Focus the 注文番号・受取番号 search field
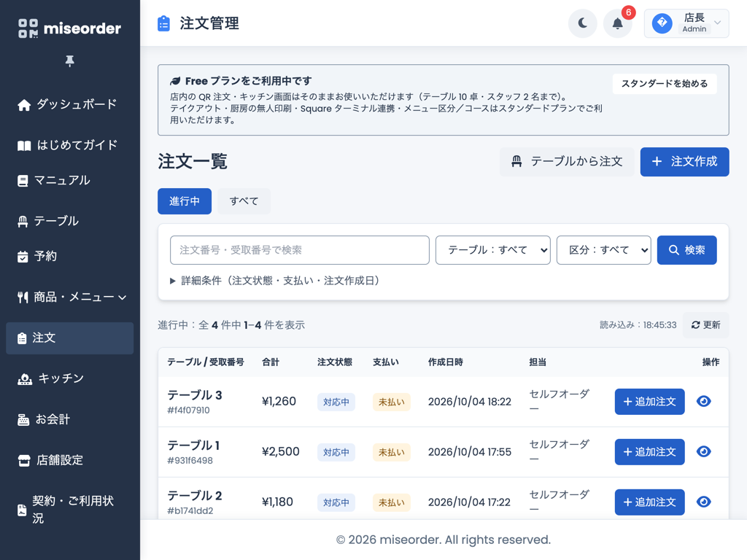The height and width of the screenshot is (560, 747). coord(300,250)
